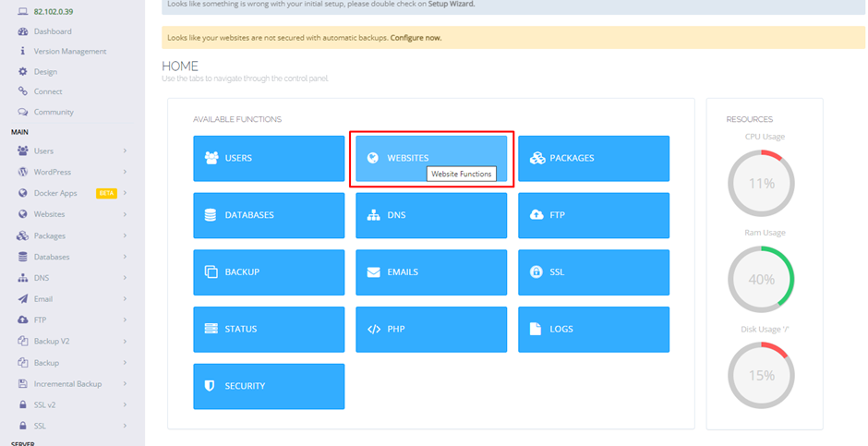Open the DATABASES function tile
The width and height of the screenshot is (868, 446).
[x=269, y=215]
